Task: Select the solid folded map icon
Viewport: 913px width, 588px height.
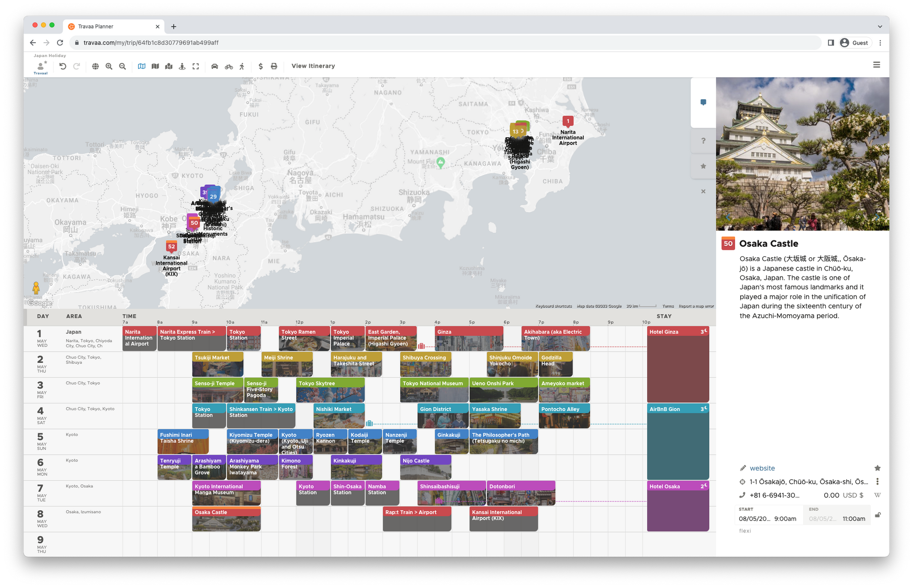Action: click(x=155, y=66)
